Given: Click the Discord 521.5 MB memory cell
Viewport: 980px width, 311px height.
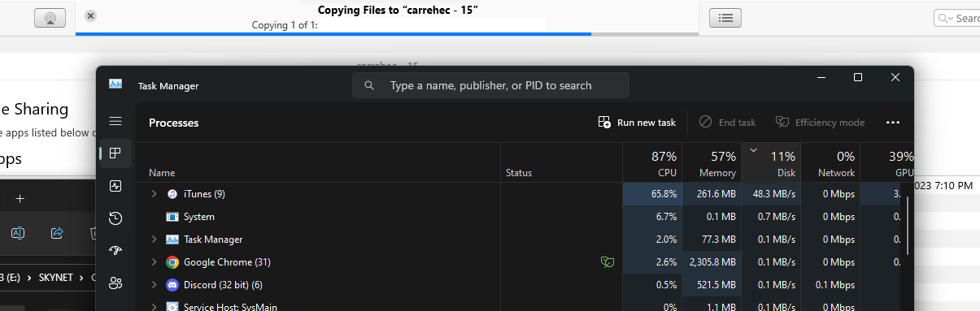Looking at the screenshot, I should [x=712, y=285].
